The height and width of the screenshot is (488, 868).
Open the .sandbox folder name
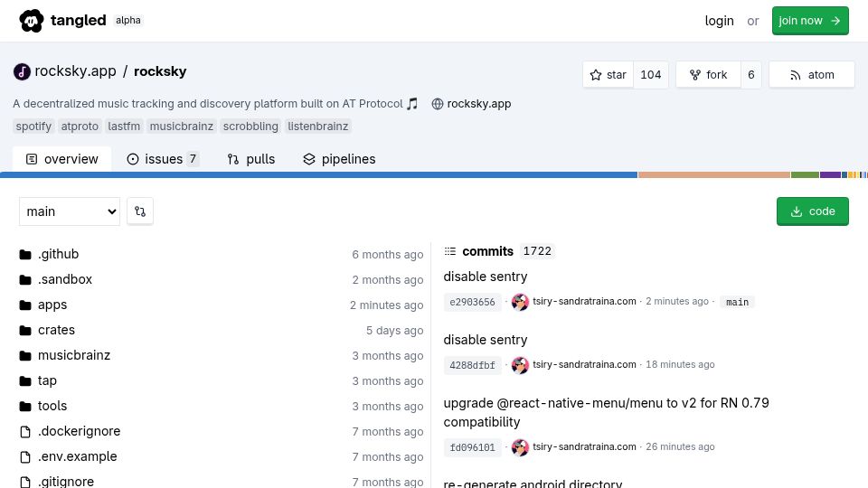(x=65, y=280)
